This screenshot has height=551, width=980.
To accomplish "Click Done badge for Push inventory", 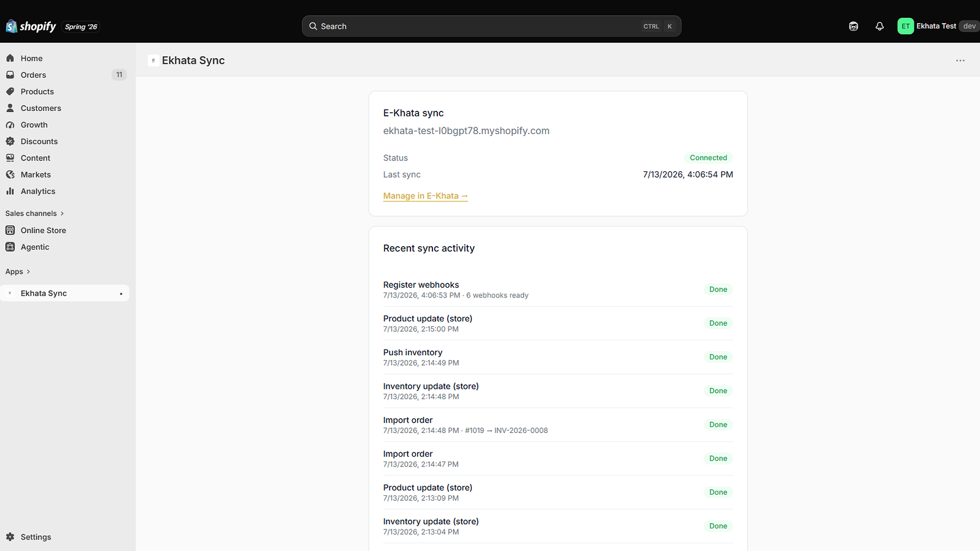I will [x=718, y=357].
